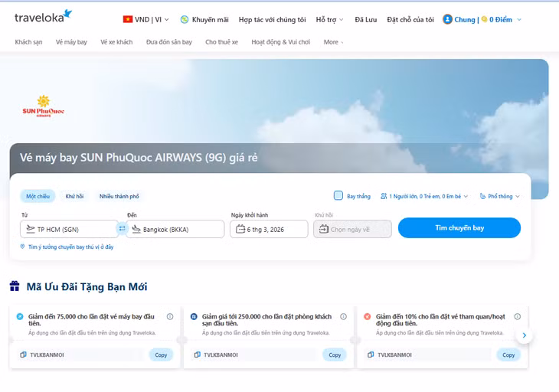Screen dimensions: 559x392
Task: Click the Traveloka logo
Action: (x=43, y=16)
